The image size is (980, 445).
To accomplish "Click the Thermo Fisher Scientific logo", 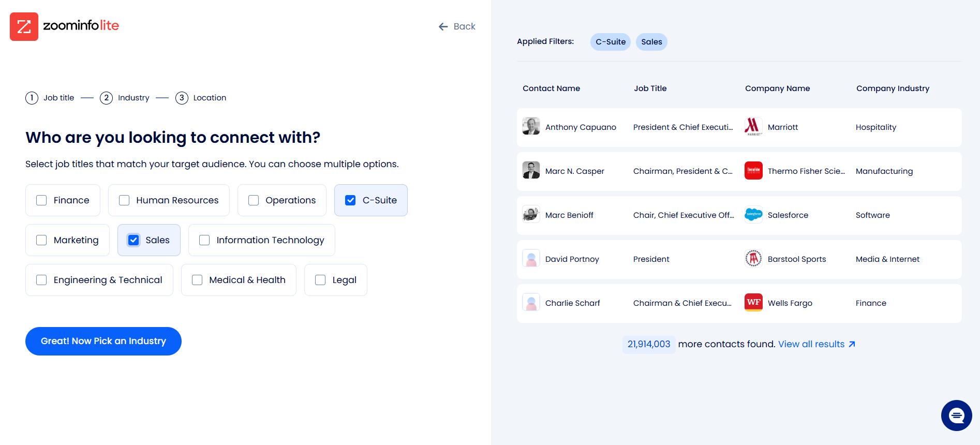I will tap(753, 170).
